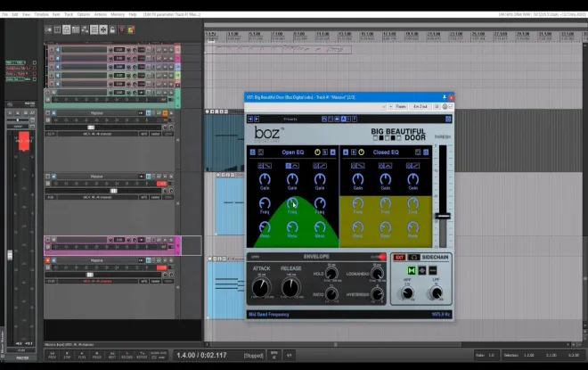
Task: Click the S solo button in Closed EQ
Action: coord(354,152)
